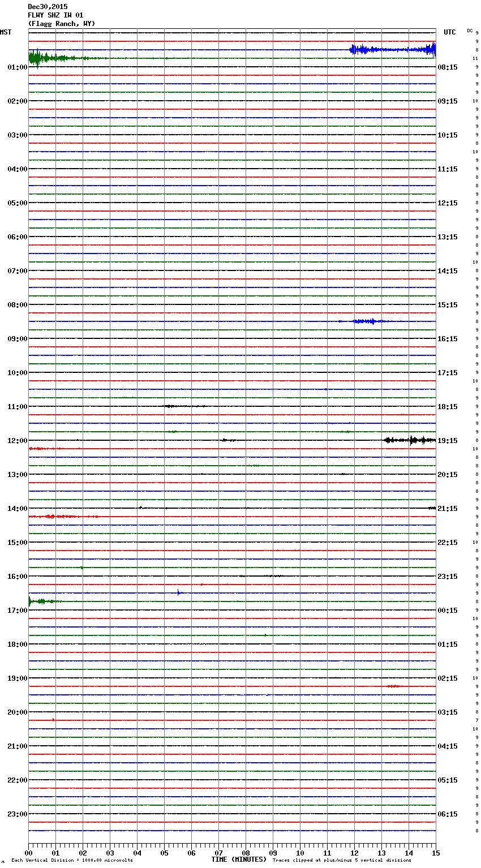Click the 23:00 MST time label
The width and height of the screenshot is (481, 868).
tap(18, 814)
